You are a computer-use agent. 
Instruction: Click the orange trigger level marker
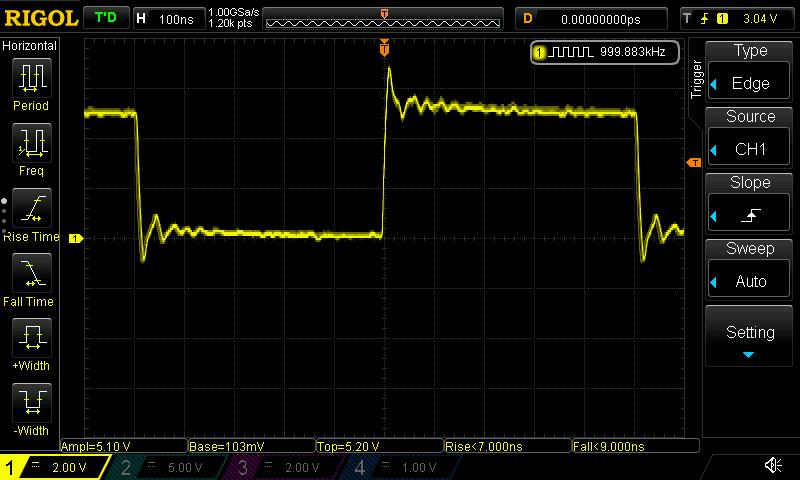point(692,163)
